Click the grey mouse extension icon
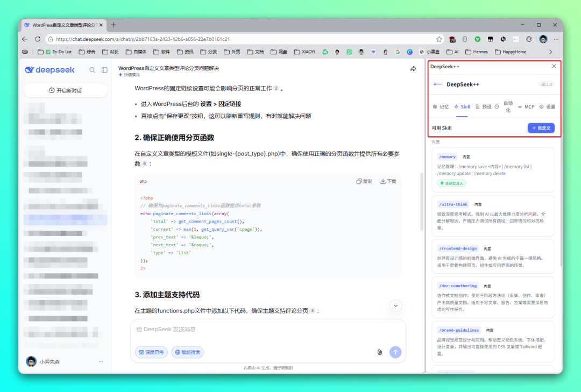Screen dimensions: 581x392 465,39
